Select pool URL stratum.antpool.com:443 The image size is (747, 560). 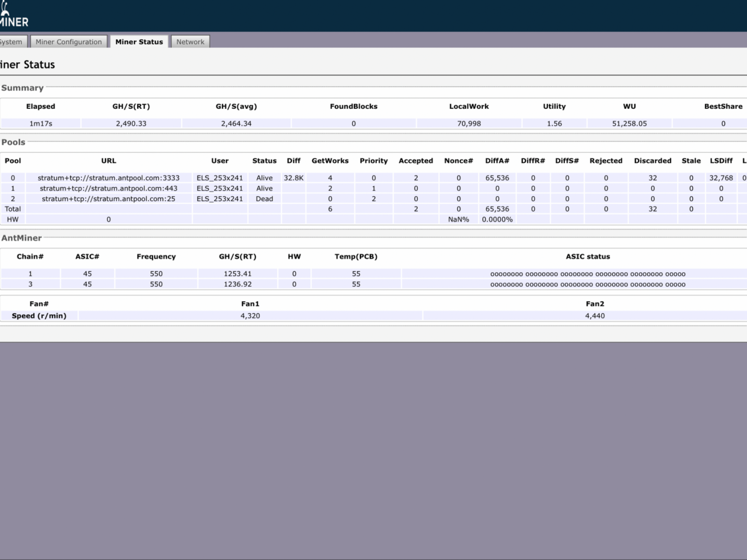tap(108, 188)
